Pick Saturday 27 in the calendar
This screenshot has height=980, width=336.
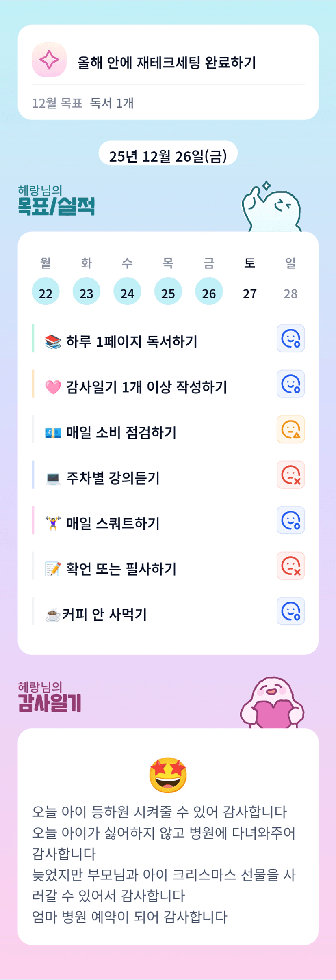tap(250, 293)
